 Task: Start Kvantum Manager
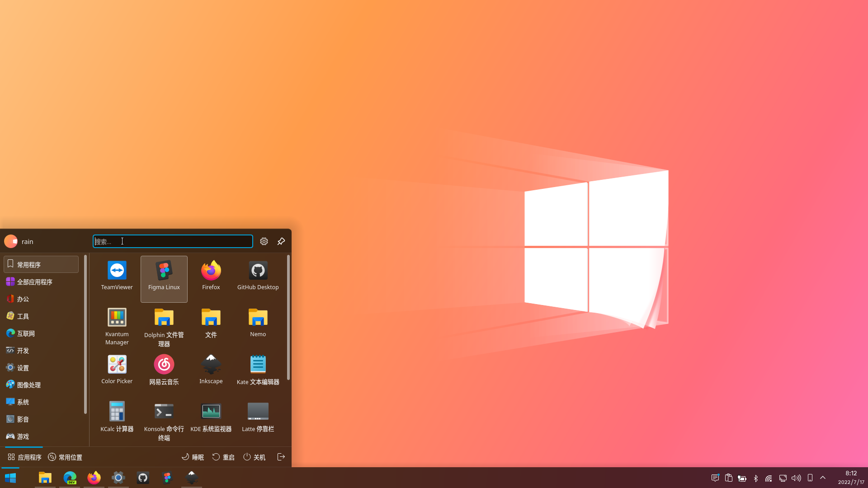[117, 326]
